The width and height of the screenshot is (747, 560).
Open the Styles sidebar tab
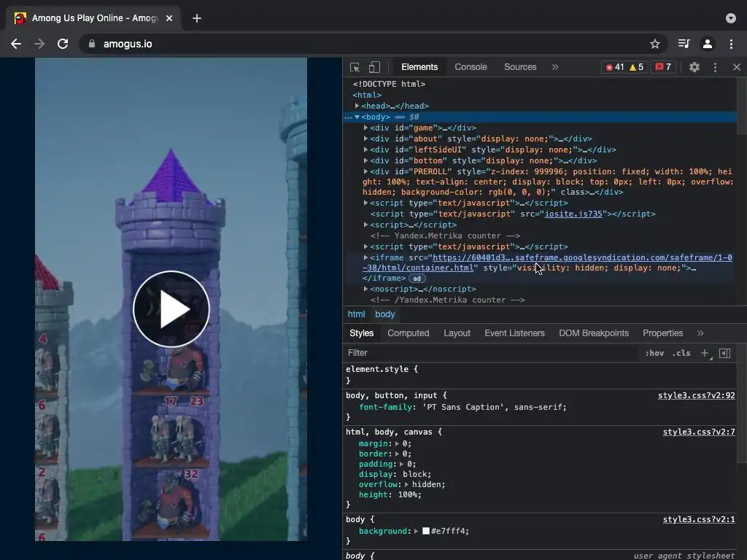[x=362, y=333]
